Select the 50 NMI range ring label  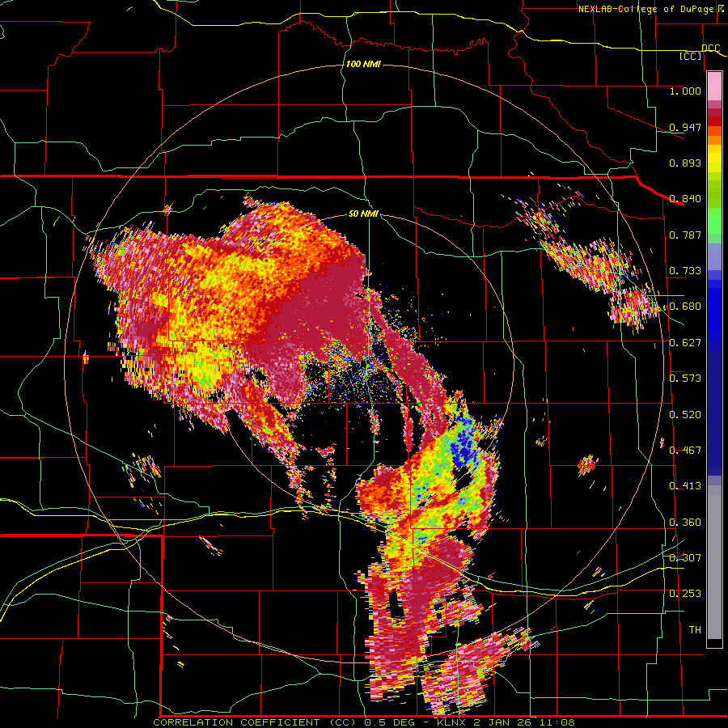pos(363,214)
